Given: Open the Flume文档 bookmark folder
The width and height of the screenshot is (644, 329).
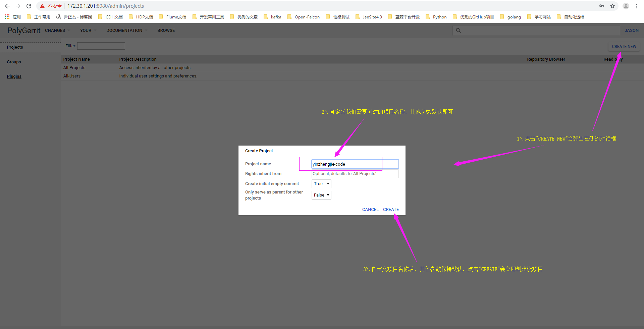Looking at the screenshot, I should [172, 17].
